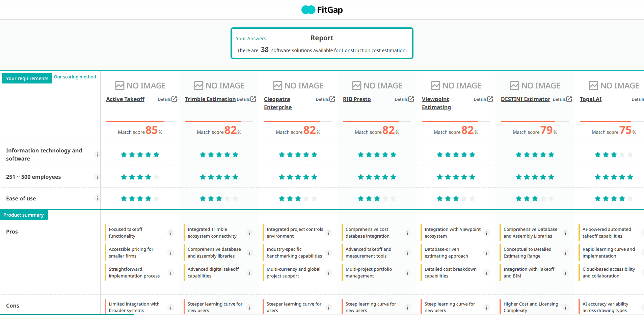Click the info icon beside 251 ~ 500 employees

point(97,177)
